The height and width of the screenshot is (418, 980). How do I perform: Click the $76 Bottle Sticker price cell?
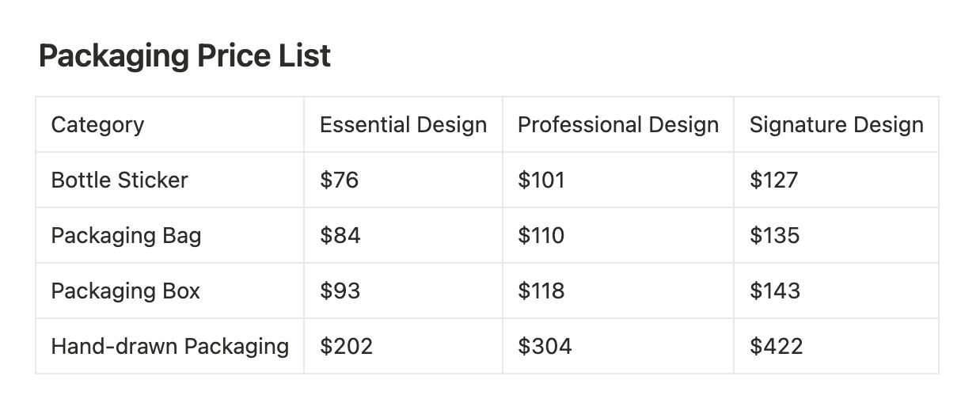[x=340, y=180]
